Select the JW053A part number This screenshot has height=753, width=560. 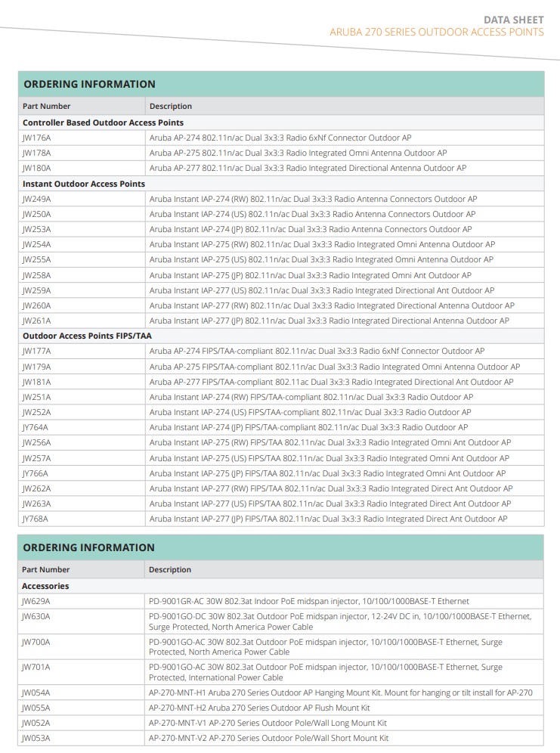36,738
